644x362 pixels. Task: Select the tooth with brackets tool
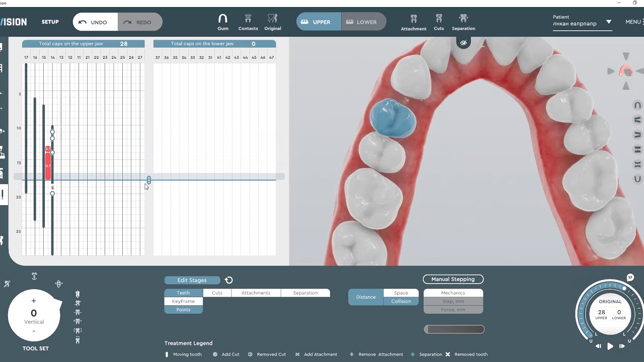(77, 331)
